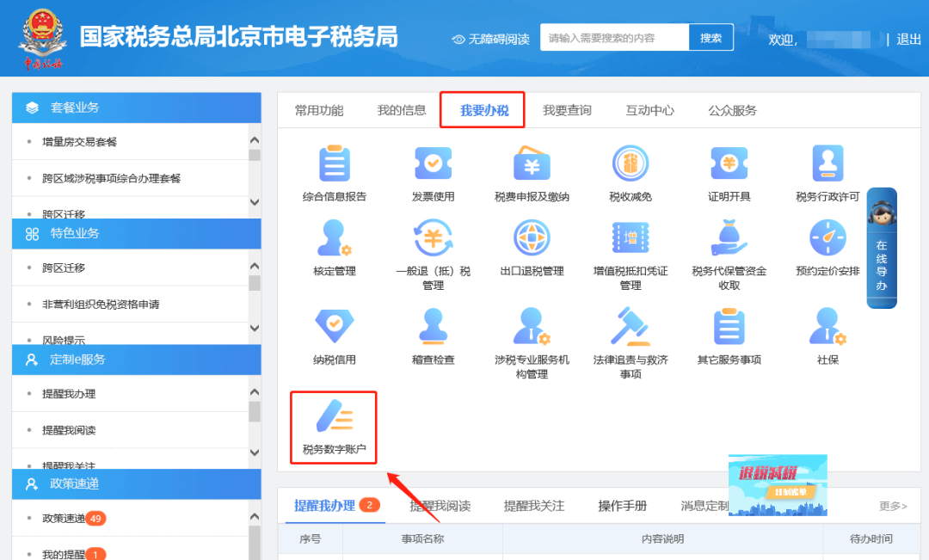Open 更多 link in reminders panel
The height and width of the screenshot is (560, 929).
point(892,506)
